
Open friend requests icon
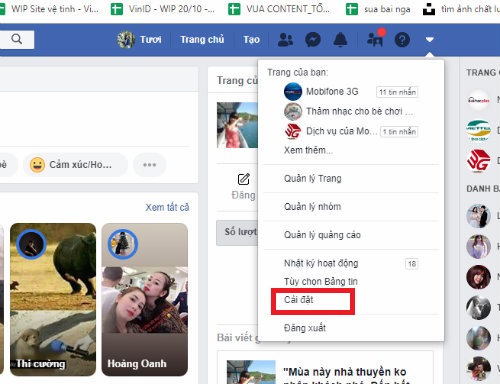pos(285,40)
